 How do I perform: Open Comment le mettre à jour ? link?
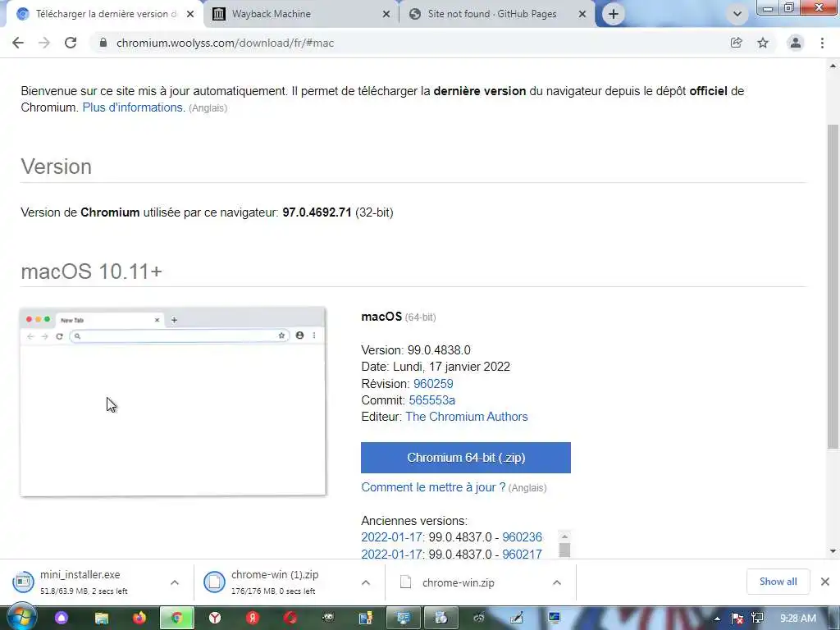point(433,487)
